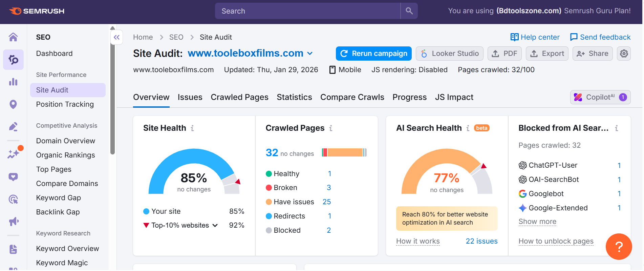Click the Export button
Image resolution: width=644 pixels, height=271 pixels.
click(x=548, y=54)
